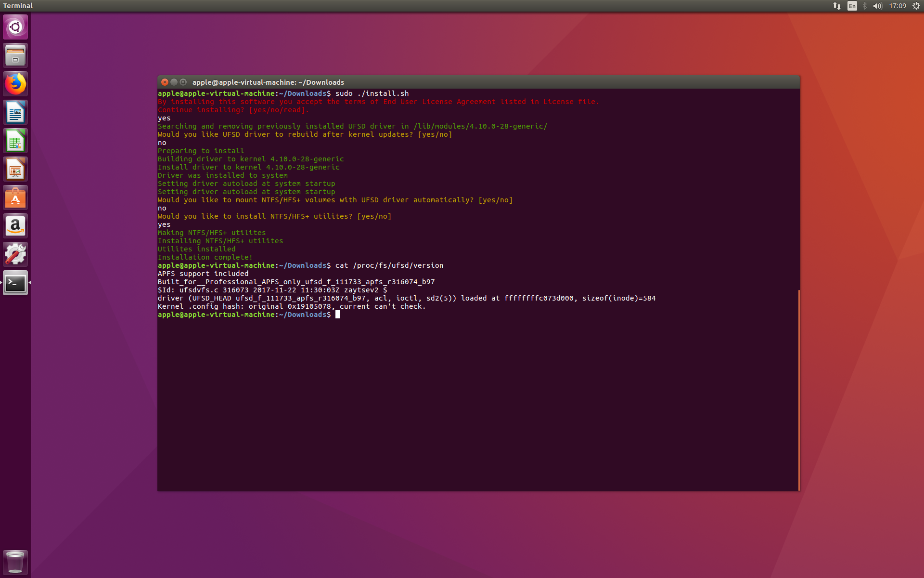Open LibreOffice Writer from the dock

pyautogui.click(x=15, y=112)
